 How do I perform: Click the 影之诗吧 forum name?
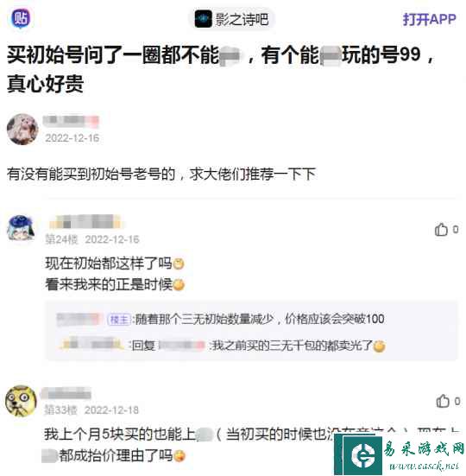click(x=242, y=19)
